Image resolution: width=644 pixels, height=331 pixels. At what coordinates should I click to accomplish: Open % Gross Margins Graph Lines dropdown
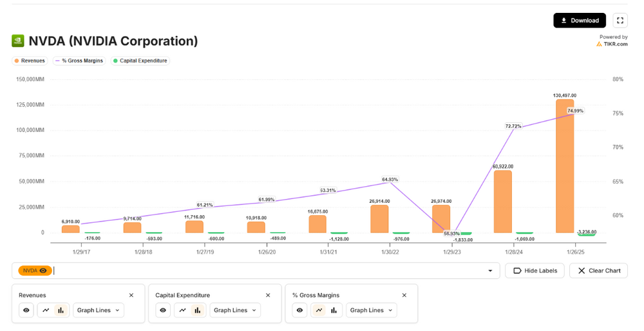372,310
